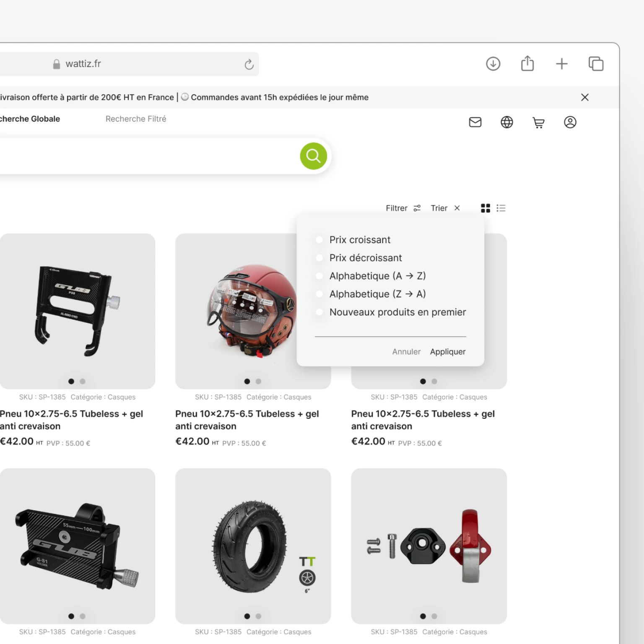Open the user account profile icon
644x644 pixels.
[570, 122]
